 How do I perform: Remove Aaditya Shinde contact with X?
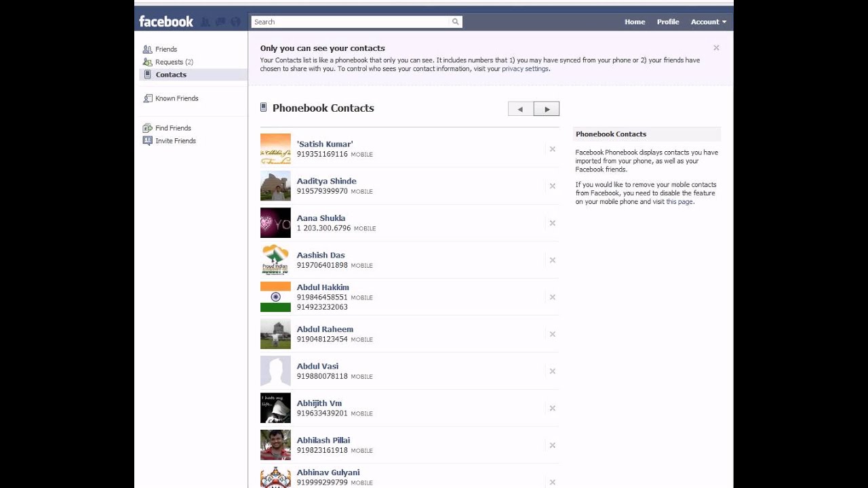pos(553,186)
